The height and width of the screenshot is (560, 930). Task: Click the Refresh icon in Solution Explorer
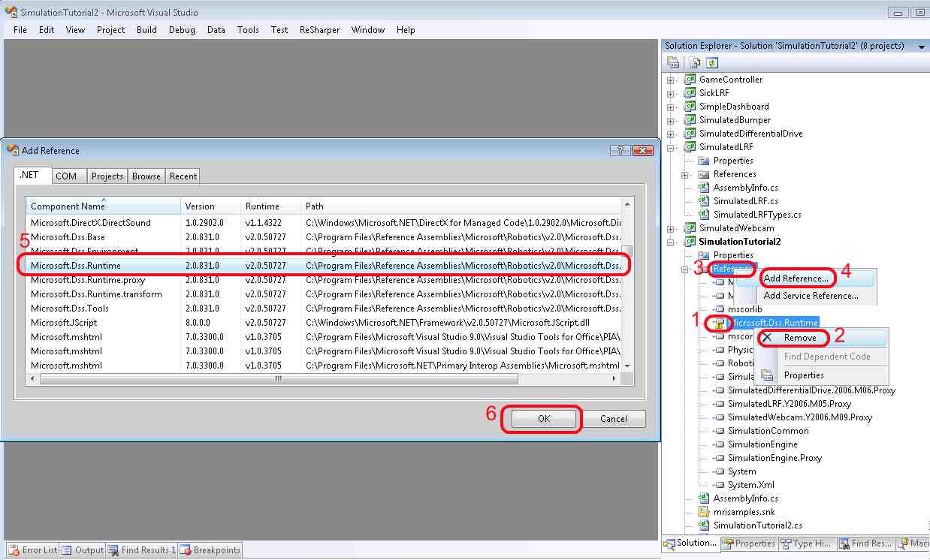click(711, 63)
